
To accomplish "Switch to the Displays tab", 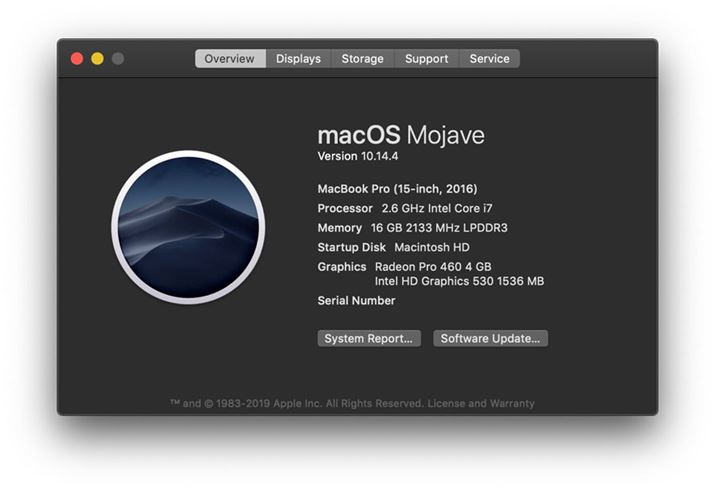I will click(298, 59).
